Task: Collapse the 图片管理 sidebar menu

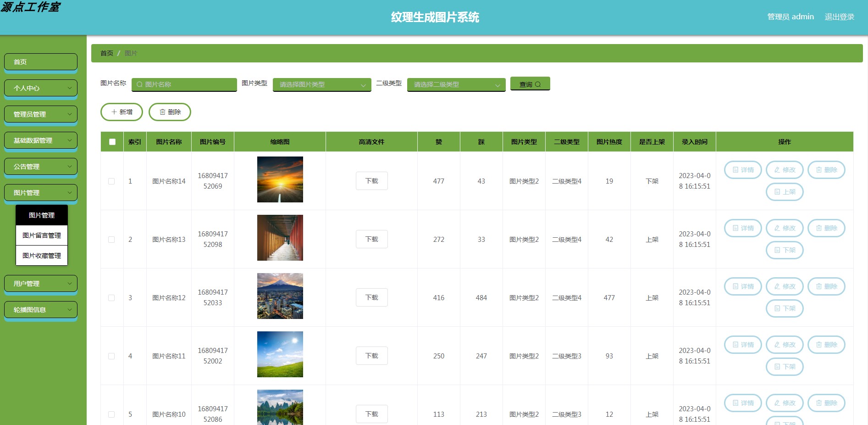Action: (x=40, y=192)
